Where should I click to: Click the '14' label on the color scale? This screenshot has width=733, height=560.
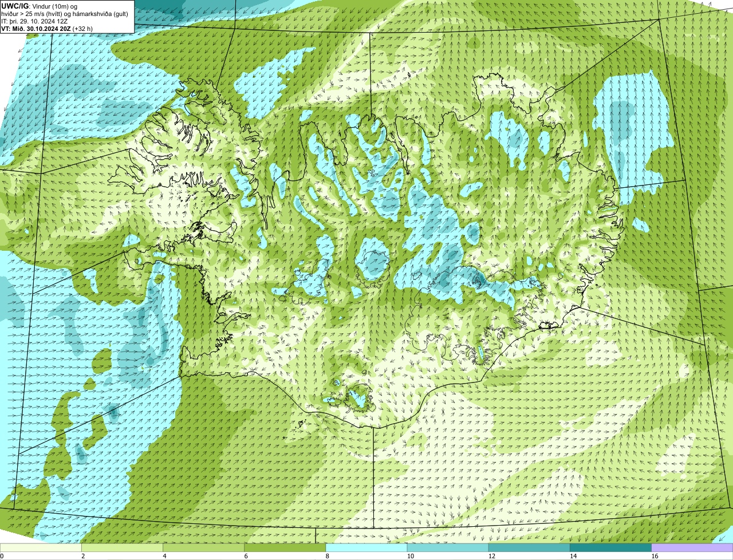[573, 556]
